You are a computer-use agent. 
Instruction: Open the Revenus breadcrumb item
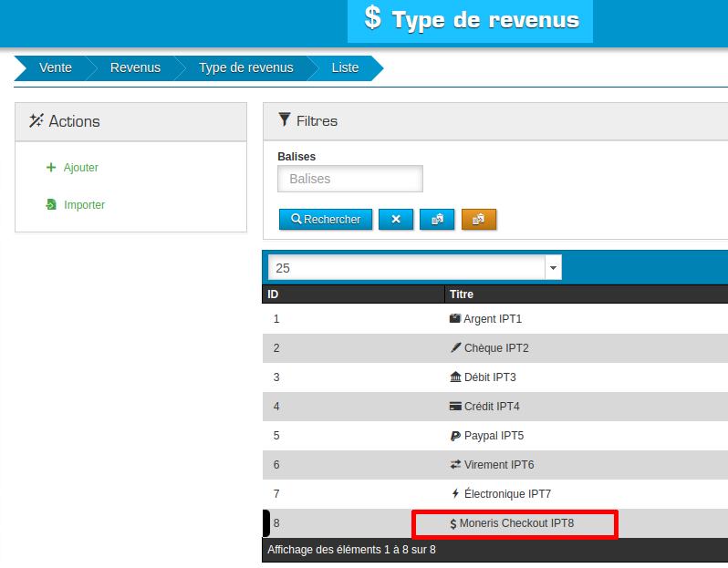click(135, 67)
